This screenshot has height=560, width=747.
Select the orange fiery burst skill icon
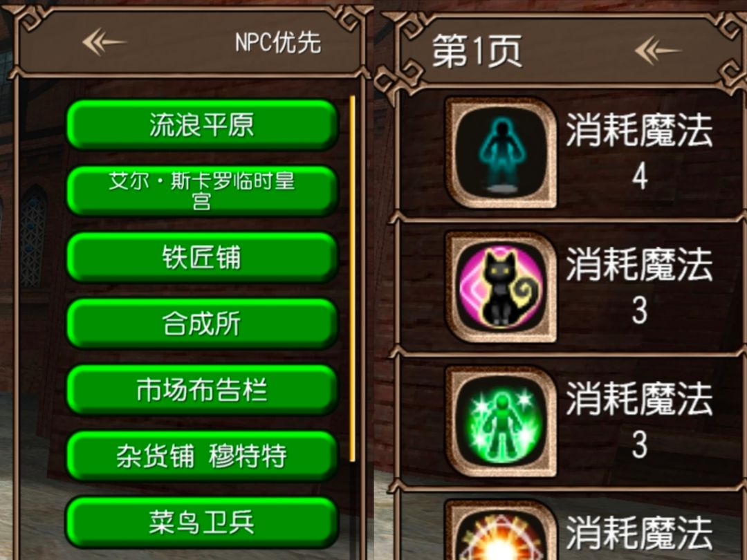pos(501,530)
